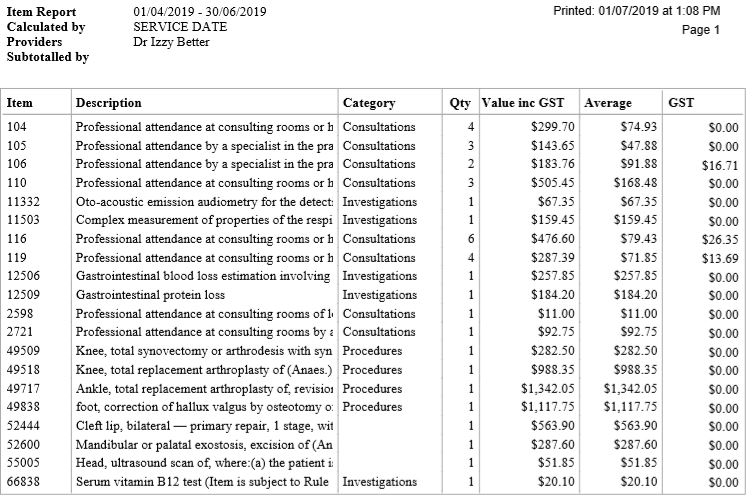Select the Category column header

pyautogui.click(x=369, y=103)
